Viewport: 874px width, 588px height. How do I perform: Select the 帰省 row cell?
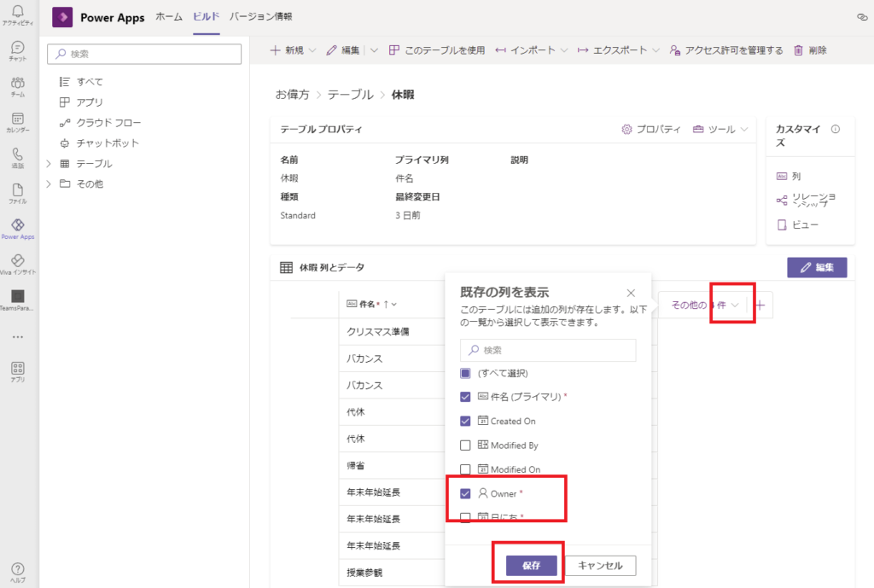pyautogui.click(x=393, y=465)
